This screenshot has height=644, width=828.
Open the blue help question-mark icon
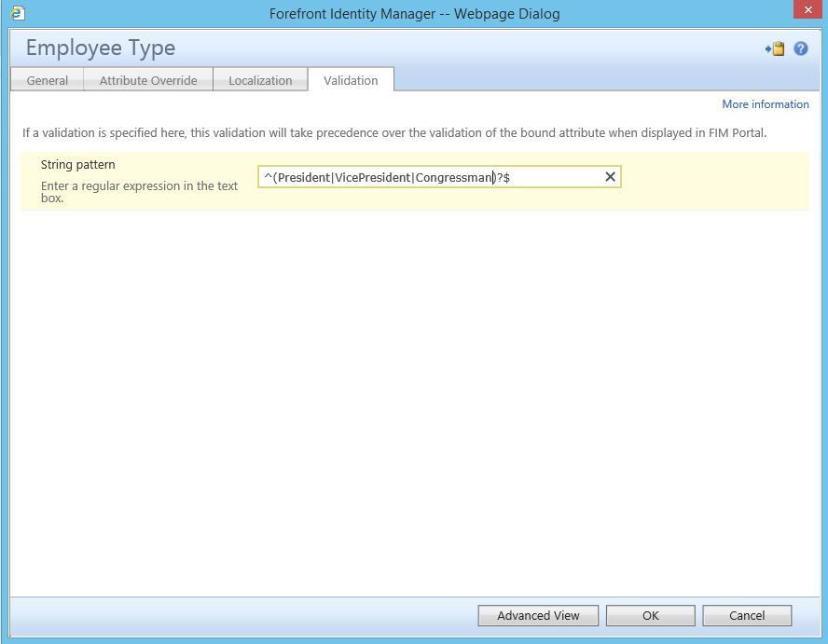click(801, 48)
